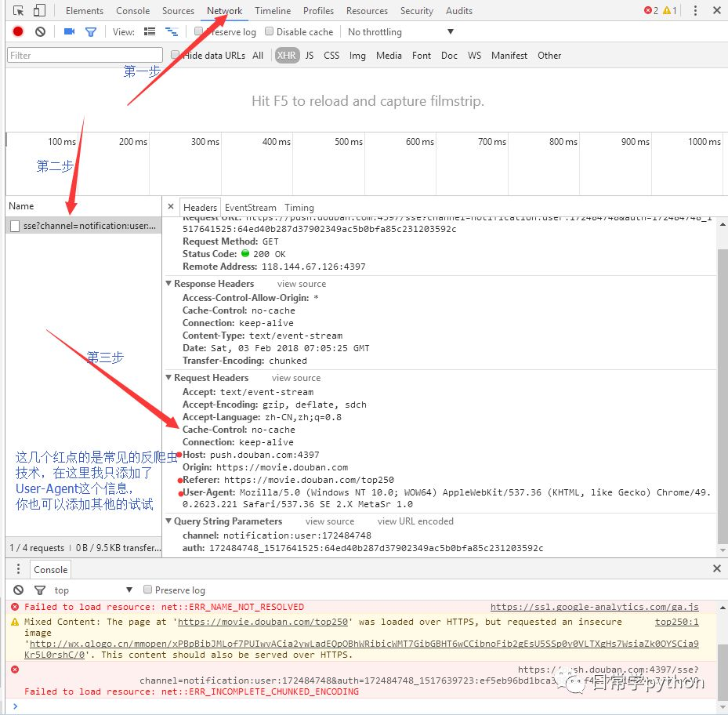Filter requests by WS

(474, 56)
